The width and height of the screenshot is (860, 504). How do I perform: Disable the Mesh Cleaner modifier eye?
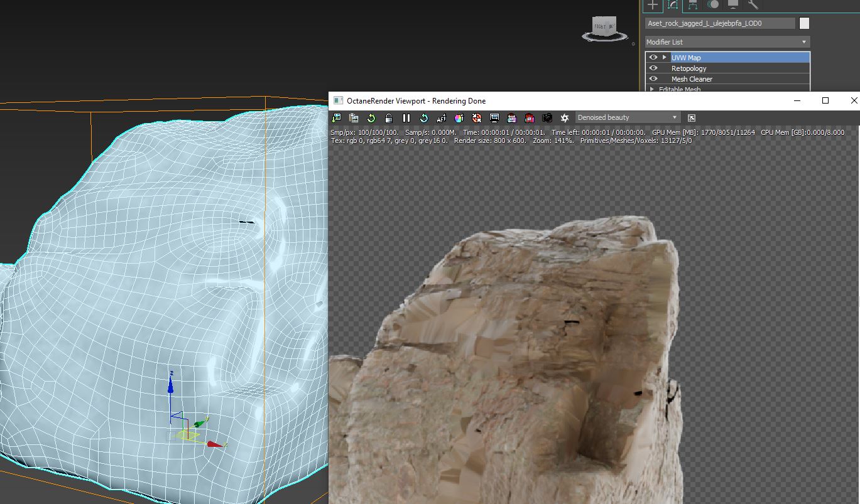(653, 79)
